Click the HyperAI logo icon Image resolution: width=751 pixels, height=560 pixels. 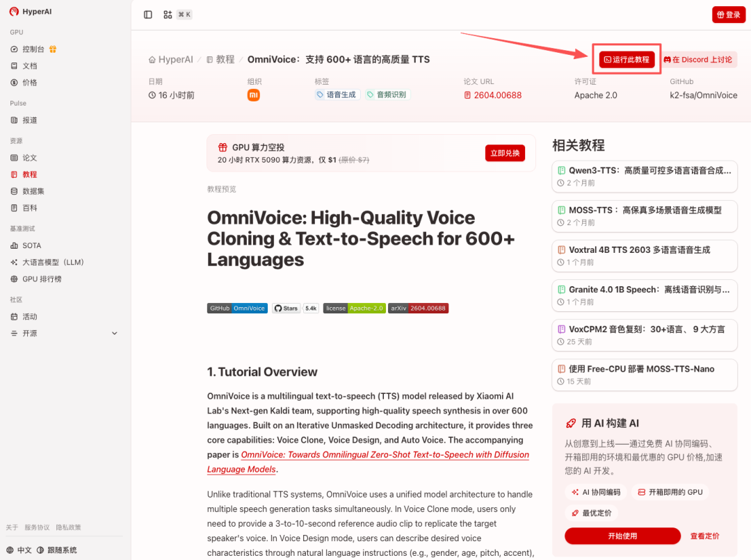click(14, 12)
